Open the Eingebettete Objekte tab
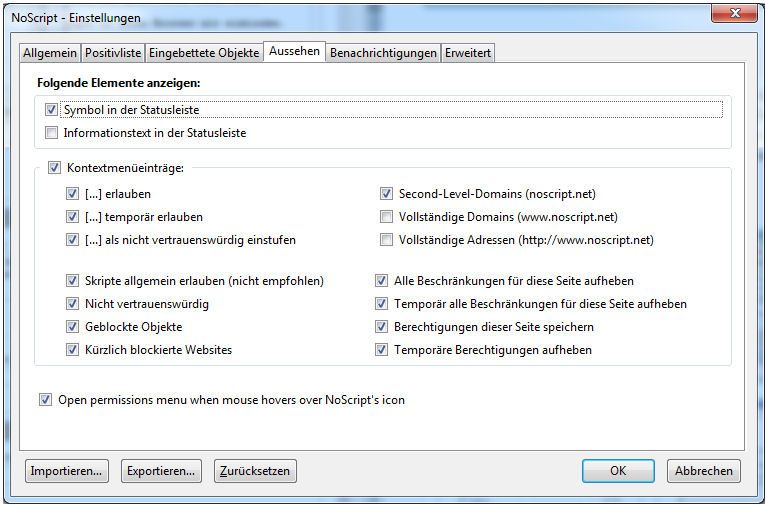The height and width of the screenshot is (505, 765). (204, 53)
